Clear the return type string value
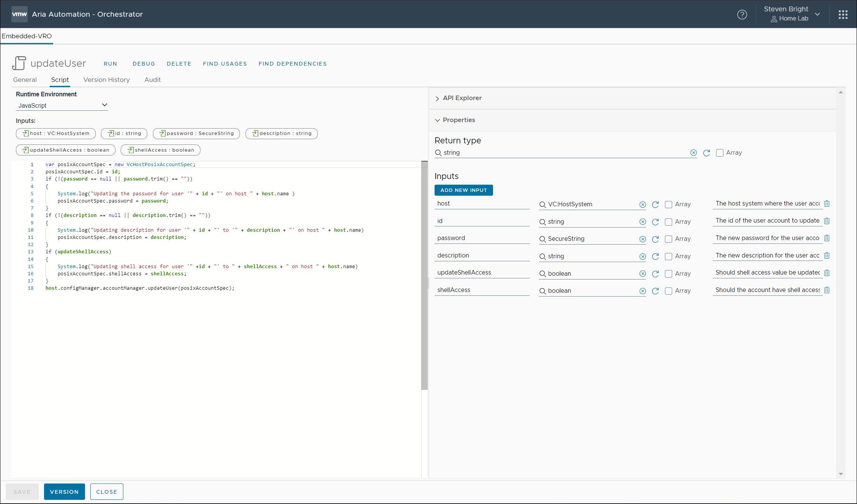 693,153
